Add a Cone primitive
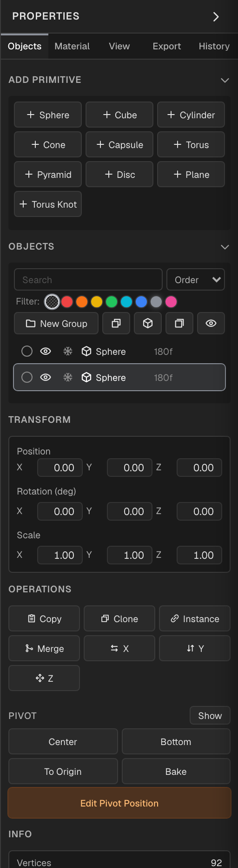 (48, 144)
